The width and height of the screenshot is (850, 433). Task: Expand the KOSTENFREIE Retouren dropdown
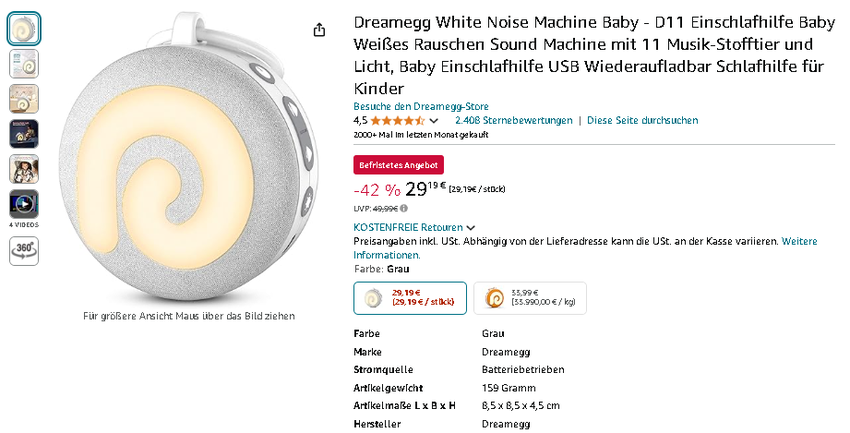470,228
